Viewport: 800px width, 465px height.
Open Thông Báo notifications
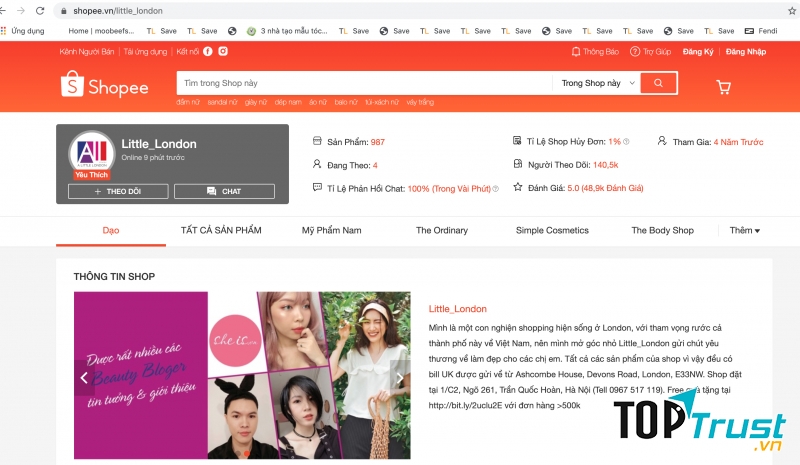coord(595,52)
